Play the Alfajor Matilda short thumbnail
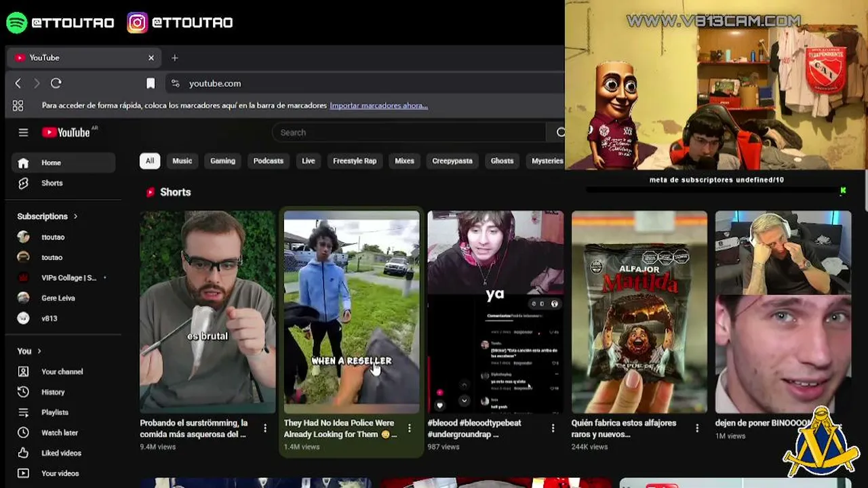 coord(639,312)
